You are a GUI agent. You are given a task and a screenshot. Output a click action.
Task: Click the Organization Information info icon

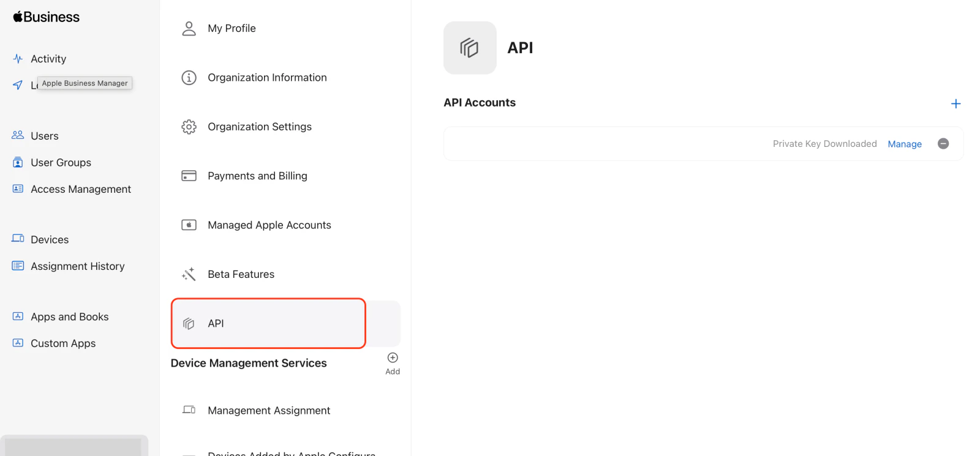189,78
